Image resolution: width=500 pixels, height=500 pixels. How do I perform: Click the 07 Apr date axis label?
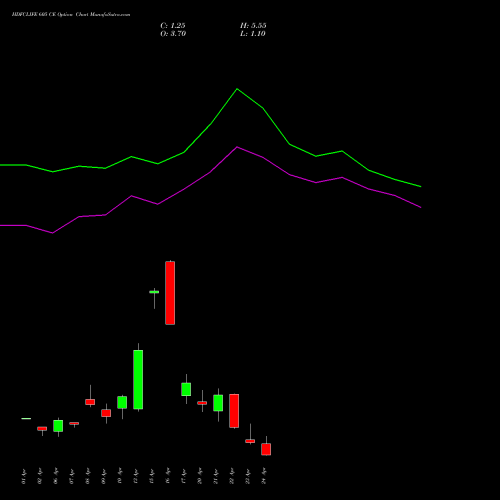click(x=72, y=476)
